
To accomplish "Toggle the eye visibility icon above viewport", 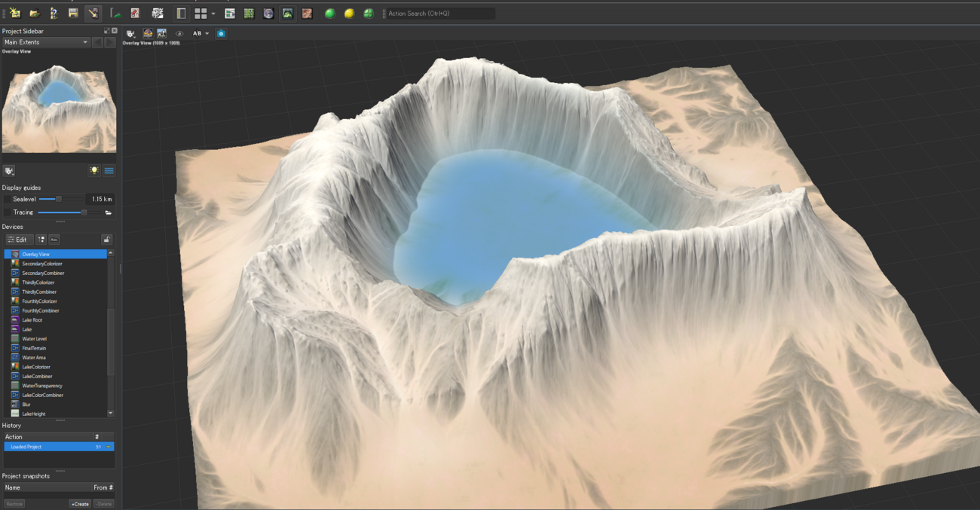I will coord(179,34).
